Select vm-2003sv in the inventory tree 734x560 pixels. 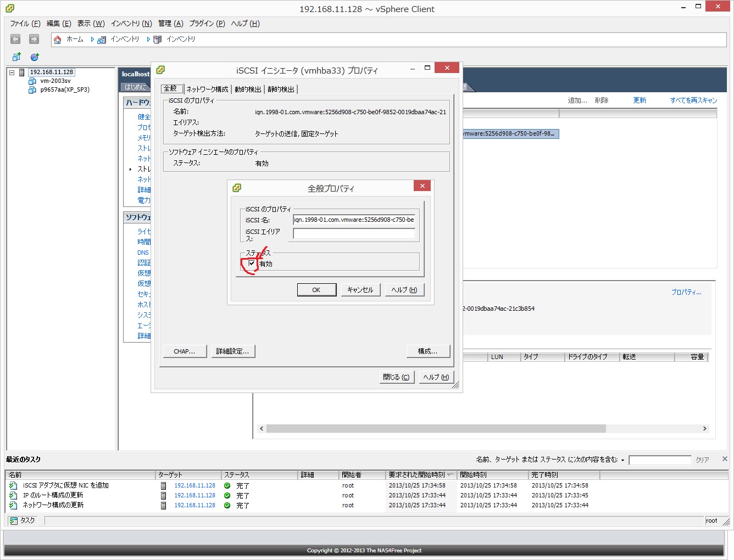click(x=55, y=81)
